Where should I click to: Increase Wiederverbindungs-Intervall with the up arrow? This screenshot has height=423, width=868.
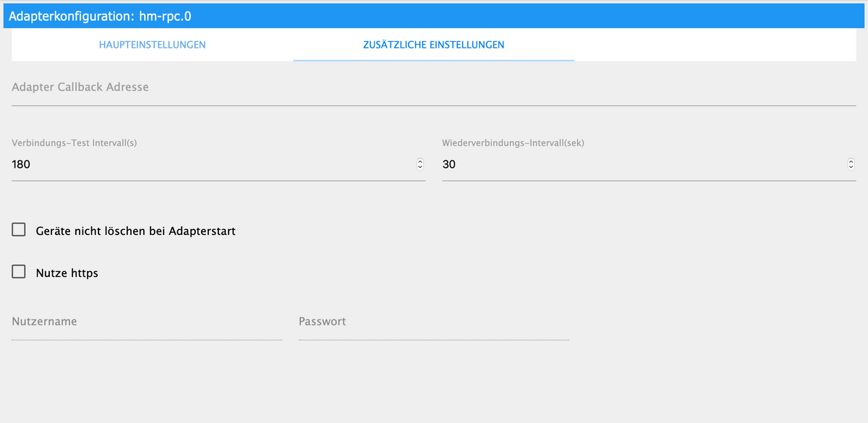click(x=851, y=162)
